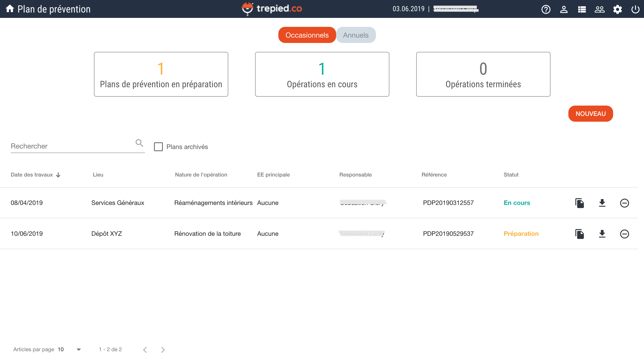
Task: Click the download icon for PDP20190529537
Action: [601, 234]
